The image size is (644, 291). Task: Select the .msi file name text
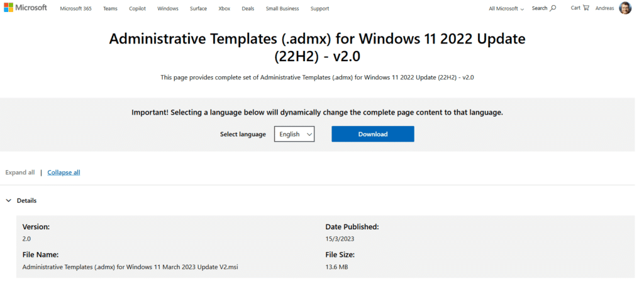pos(130,267)
